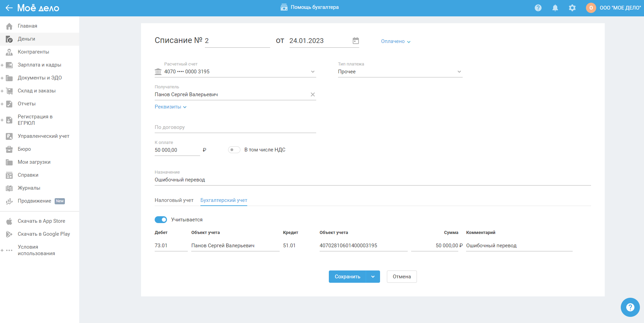Screen dimensions: 644x323
Task: Click the notifications bell icon
Action: [x=555, y=8]
